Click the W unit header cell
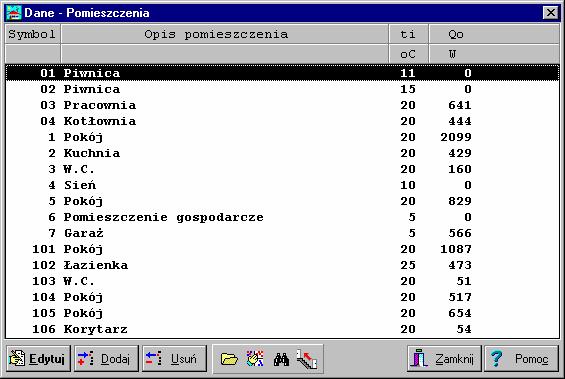This screenshot has height=379, width=565. (x=494, y=54)
